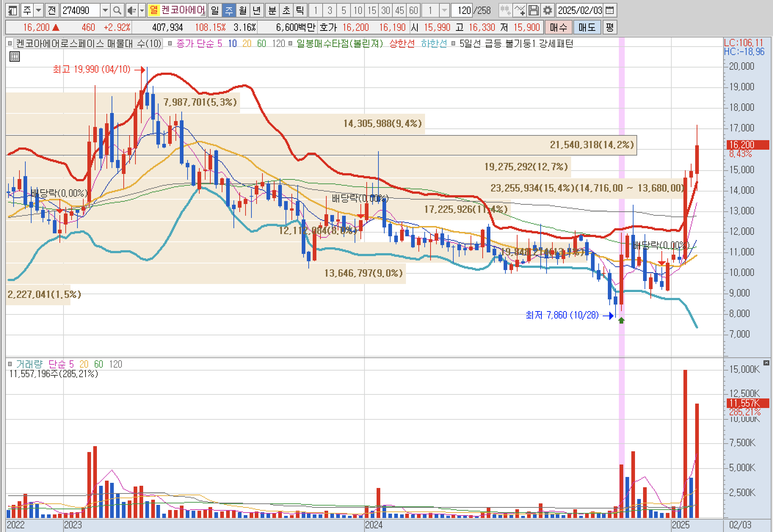Close the volume panel with X icon
The image size is (773, 532).
766,362
